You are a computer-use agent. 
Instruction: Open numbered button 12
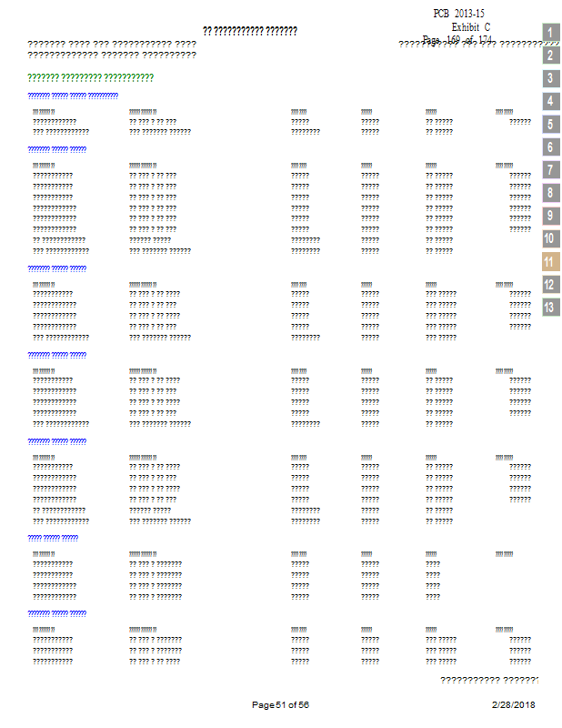[x=550, y=284]
